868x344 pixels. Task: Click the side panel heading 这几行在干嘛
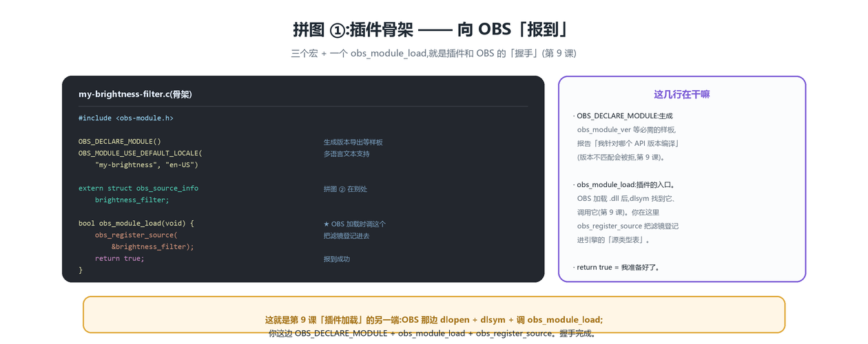pyautogui.click(x=682, y=94)
